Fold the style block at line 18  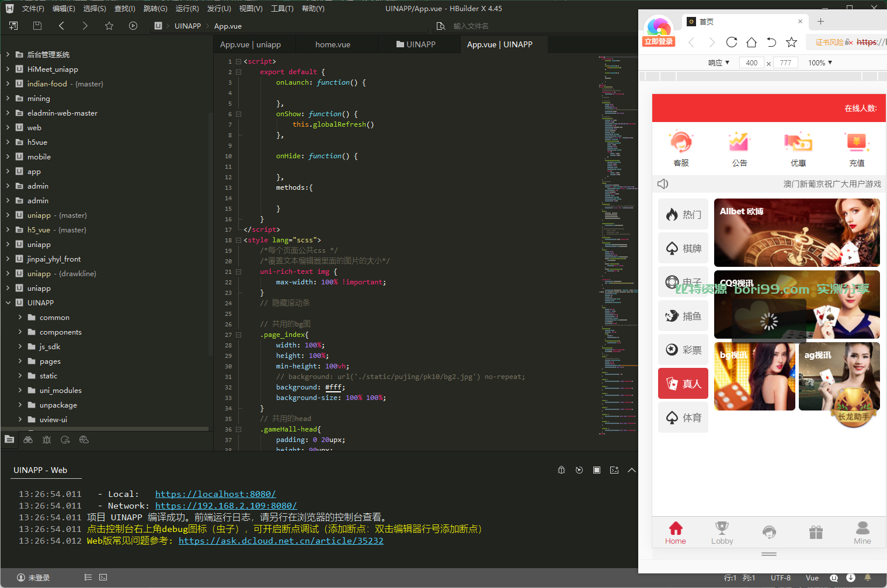238,240
